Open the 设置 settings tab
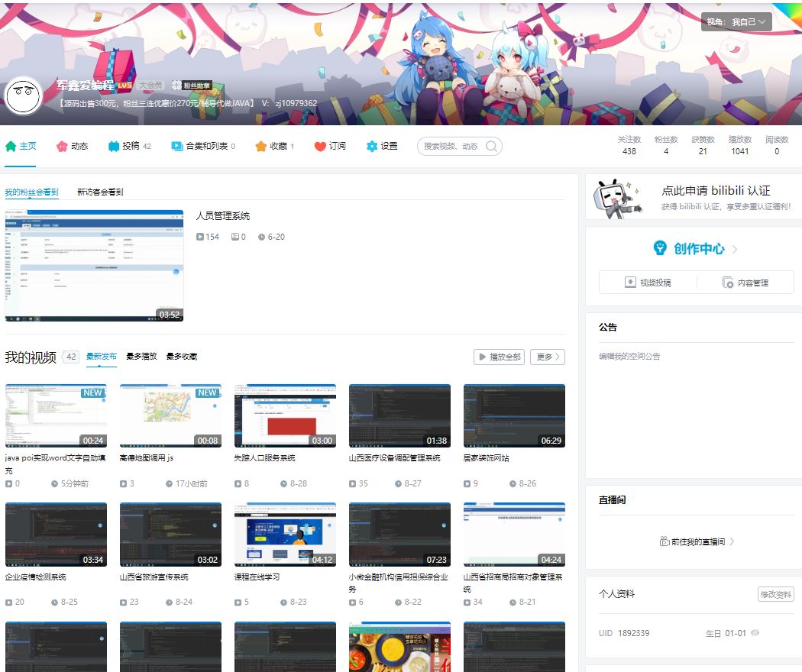 [382, 147]
